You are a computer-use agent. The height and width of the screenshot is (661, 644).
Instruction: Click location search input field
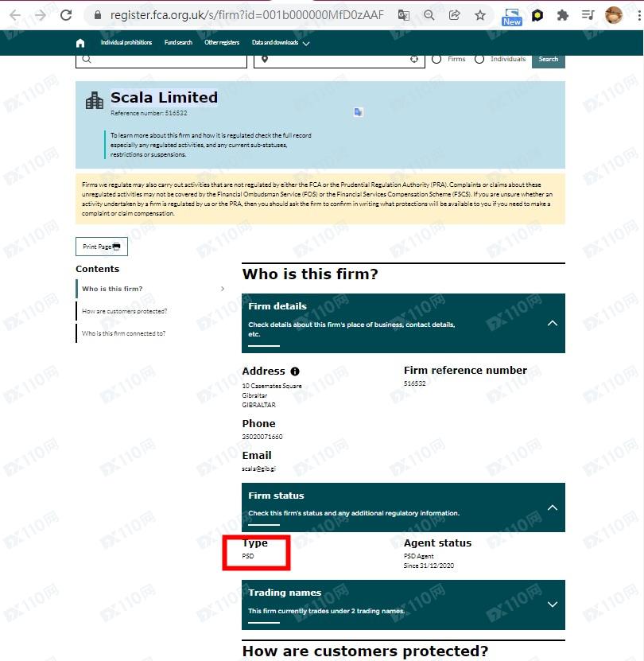tap(339, 60)
